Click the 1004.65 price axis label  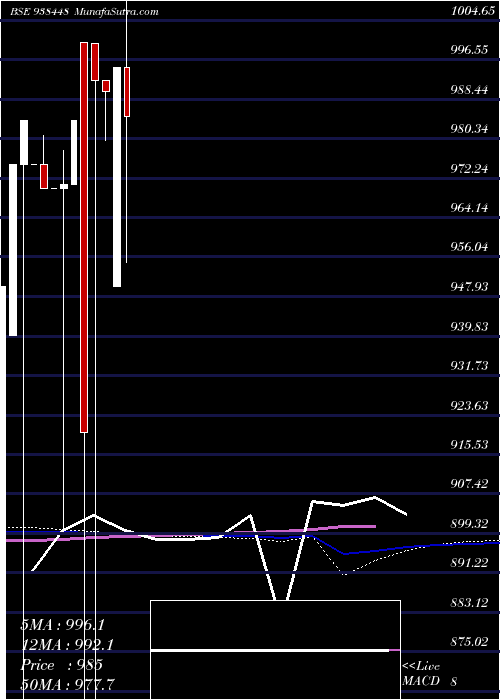[473, 11]
